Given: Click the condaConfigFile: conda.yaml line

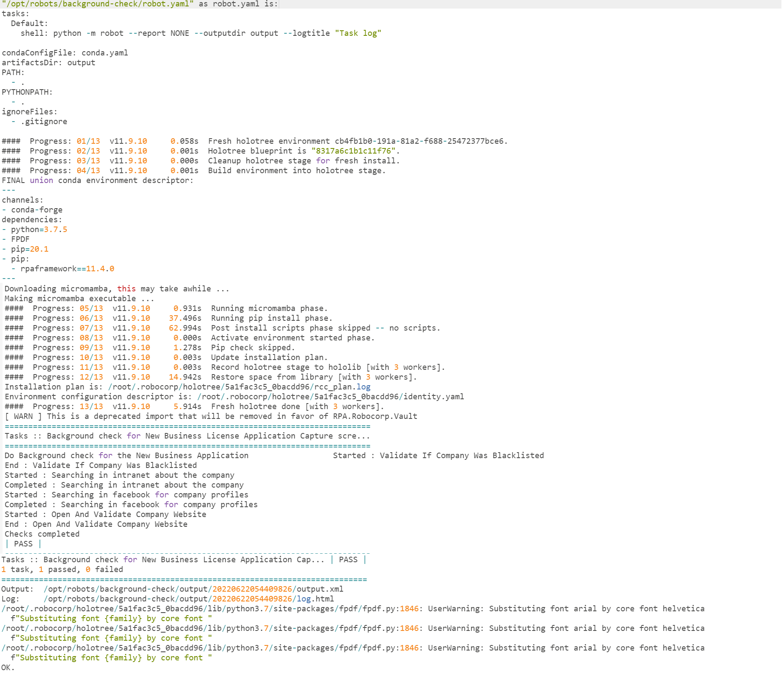Looking at the screenshot, I should [x=65, y=53].
